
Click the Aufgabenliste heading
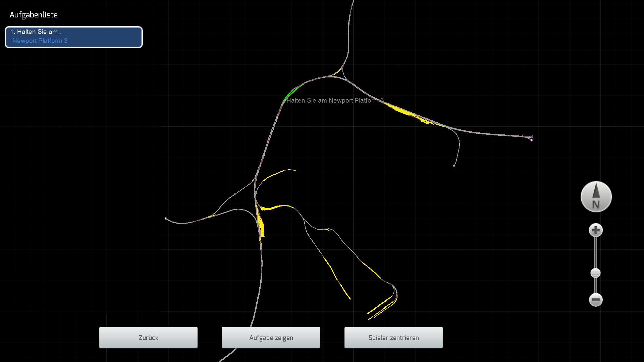tap(34, 15)
